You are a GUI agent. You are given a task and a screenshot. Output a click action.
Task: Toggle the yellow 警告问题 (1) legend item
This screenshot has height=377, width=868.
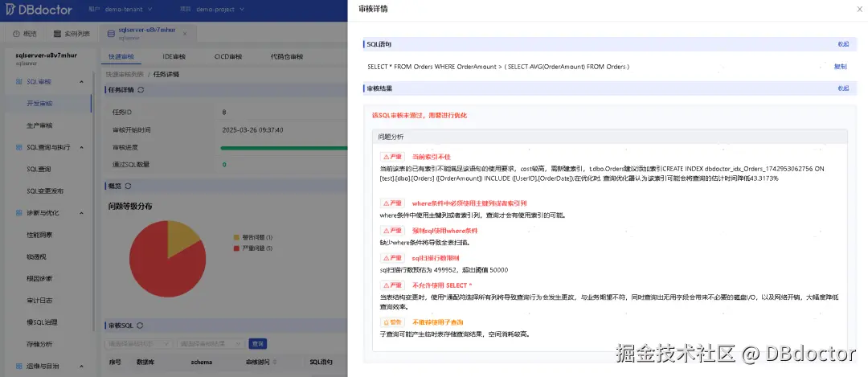click(x=253, y=237)
